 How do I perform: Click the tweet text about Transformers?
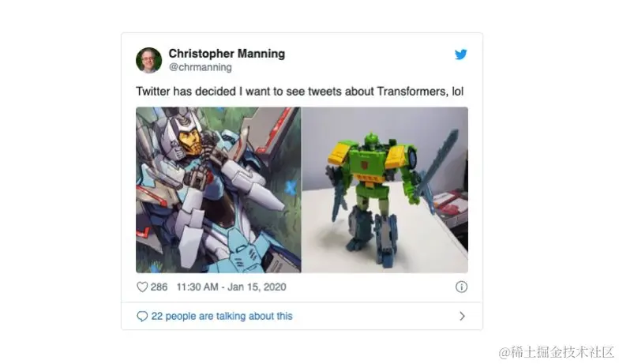point(300,92)
